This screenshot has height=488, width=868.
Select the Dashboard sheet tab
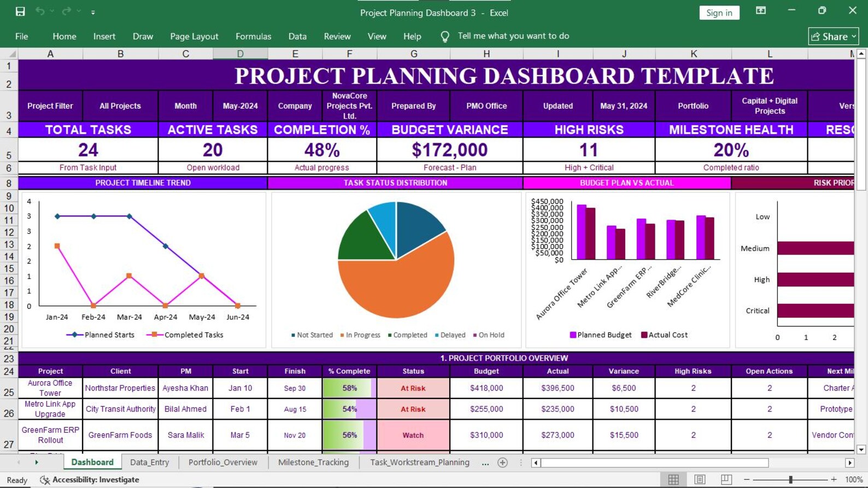pyautogui.click(x=92, y=462)
